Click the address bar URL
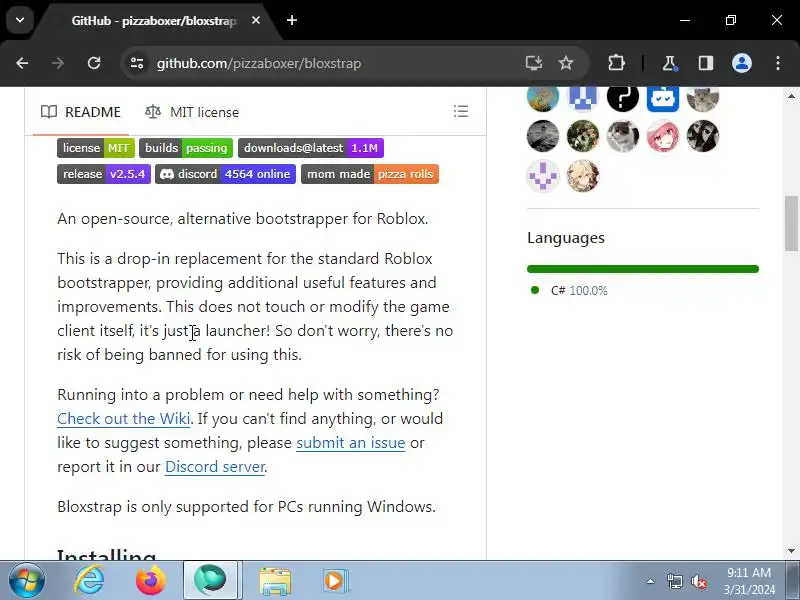This screenshot has height=600, width=800. coord(259,63)
